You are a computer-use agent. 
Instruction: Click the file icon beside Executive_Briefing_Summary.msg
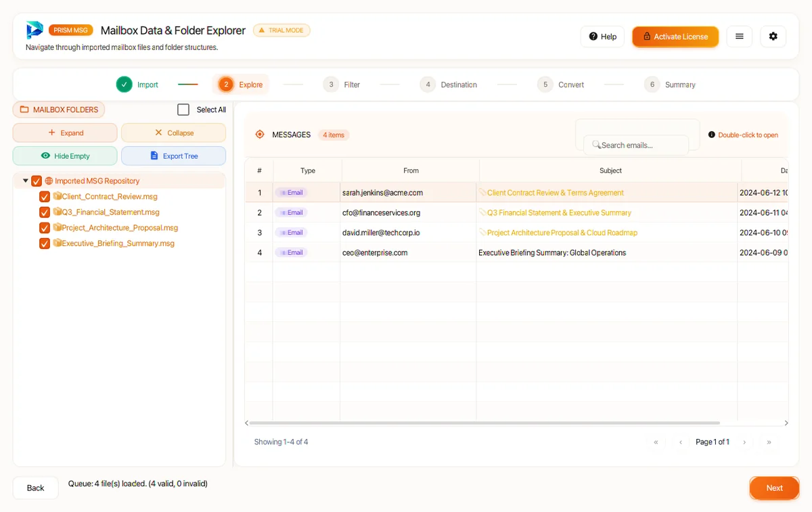[x=57, y=243]
